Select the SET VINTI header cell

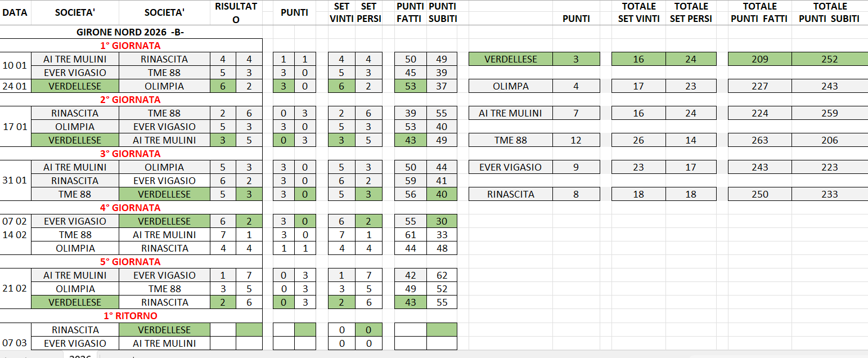[x=341, y=12]
